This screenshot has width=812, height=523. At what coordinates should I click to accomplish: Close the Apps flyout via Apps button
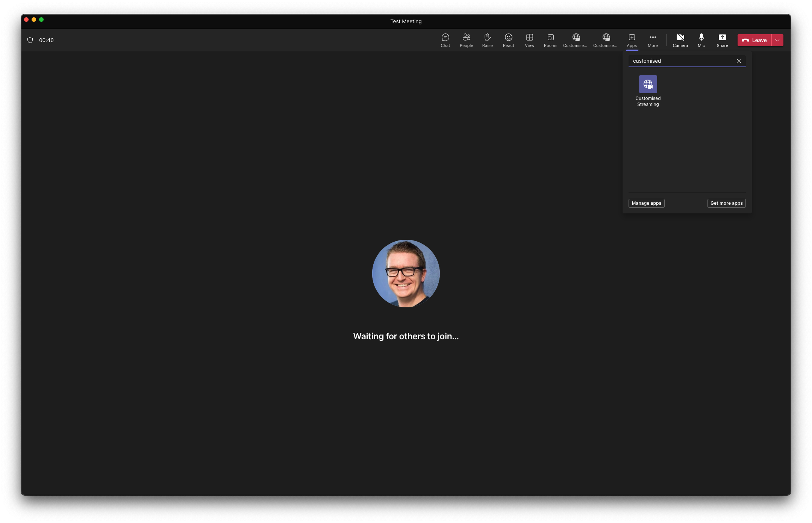632,40
